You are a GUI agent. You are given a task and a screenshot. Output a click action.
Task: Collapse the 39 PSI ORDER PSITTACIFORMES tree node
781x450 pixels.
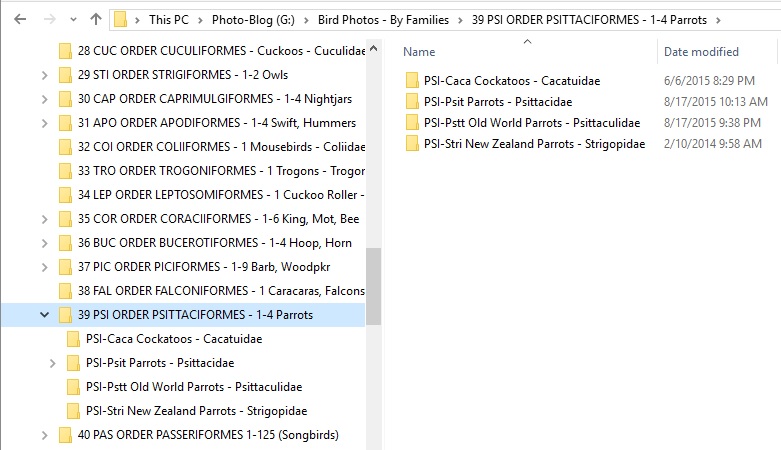[44, 315]
